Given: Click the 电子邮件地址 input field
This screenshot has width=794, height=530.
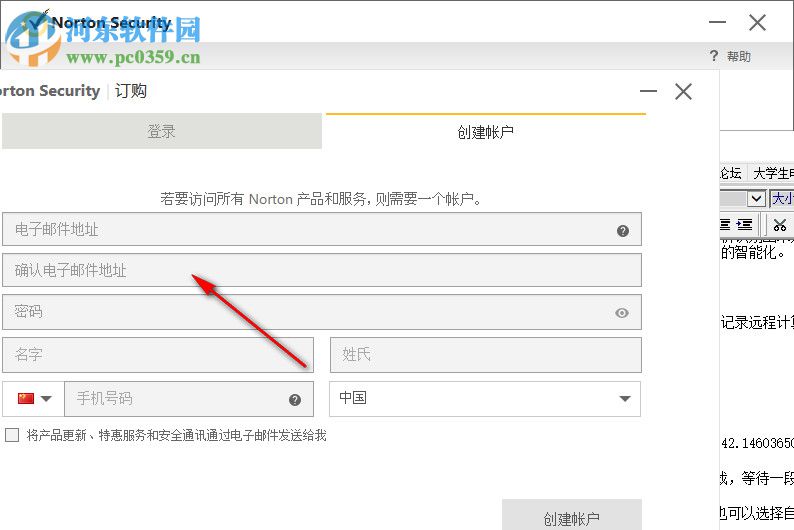Looking at the screenshot, I should (x=322, y=229).
